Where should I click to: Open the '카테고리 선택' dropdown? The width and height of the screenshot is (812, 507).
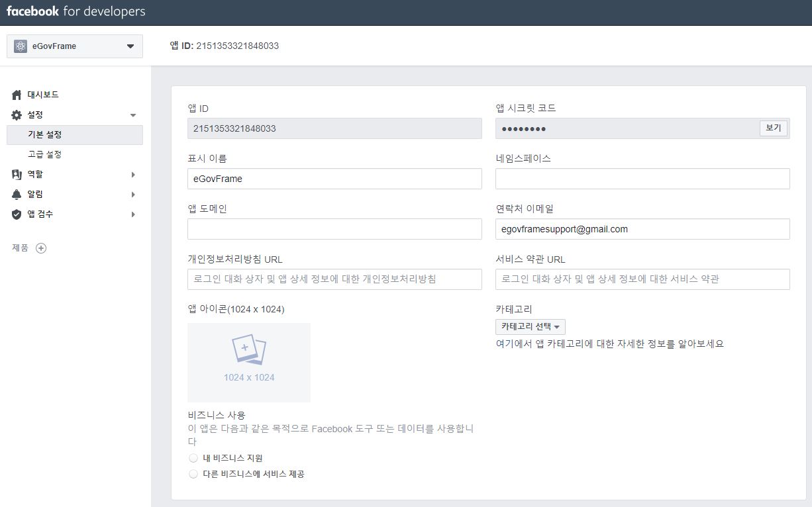tap(530, 326)
